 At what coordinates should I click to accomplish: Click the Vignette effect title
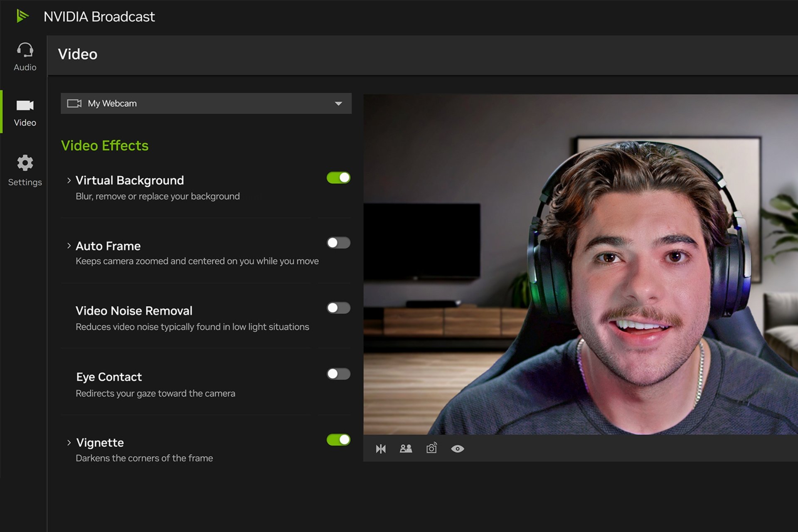(100, 443)
